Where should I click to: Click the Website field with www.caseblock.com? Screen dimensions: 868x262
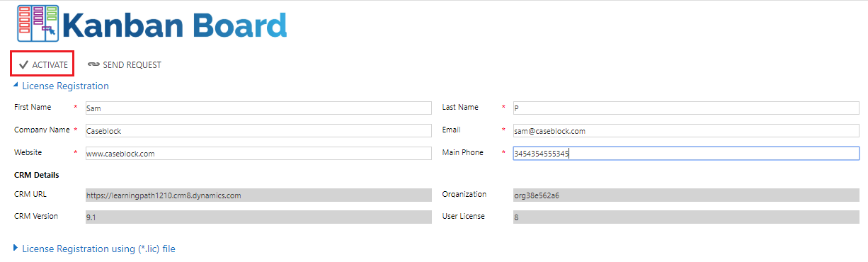click(258, 153)
